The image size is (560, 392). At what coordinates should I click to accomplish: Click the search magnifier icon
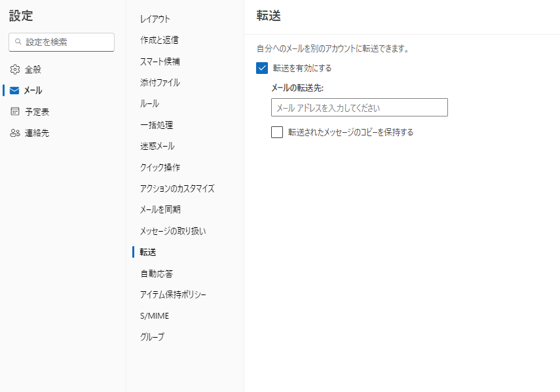click(18, 42)
